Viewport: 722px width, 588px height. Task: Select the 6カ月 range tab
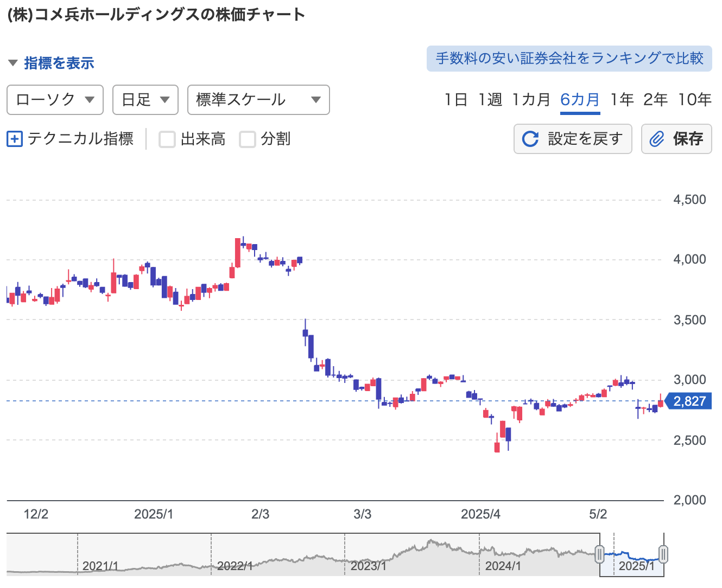tap(580, 100)
